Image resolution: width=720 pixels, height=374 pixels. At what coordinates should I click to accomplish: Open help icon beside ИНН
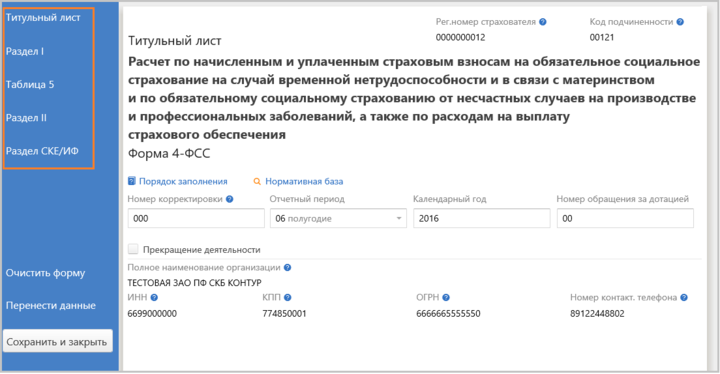[x=154, y=297]
